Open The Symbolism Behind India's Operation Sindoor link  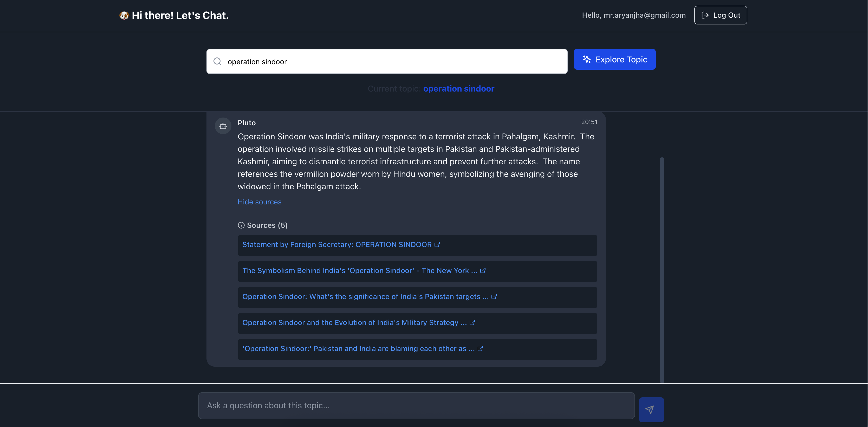point(359,271)
